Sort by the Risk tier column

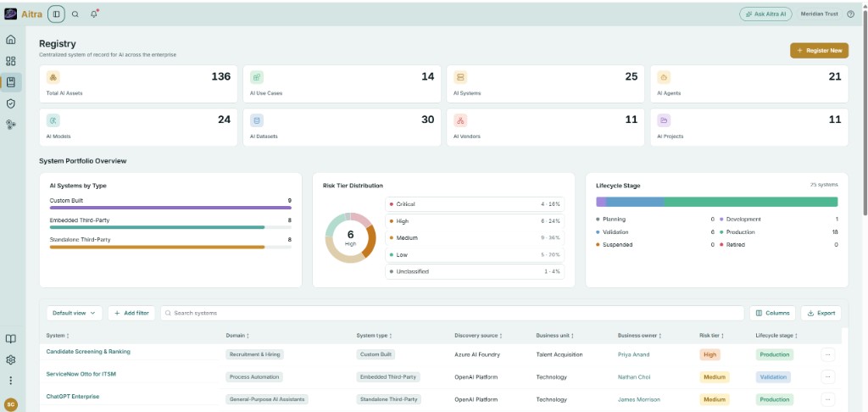(712, 336)
